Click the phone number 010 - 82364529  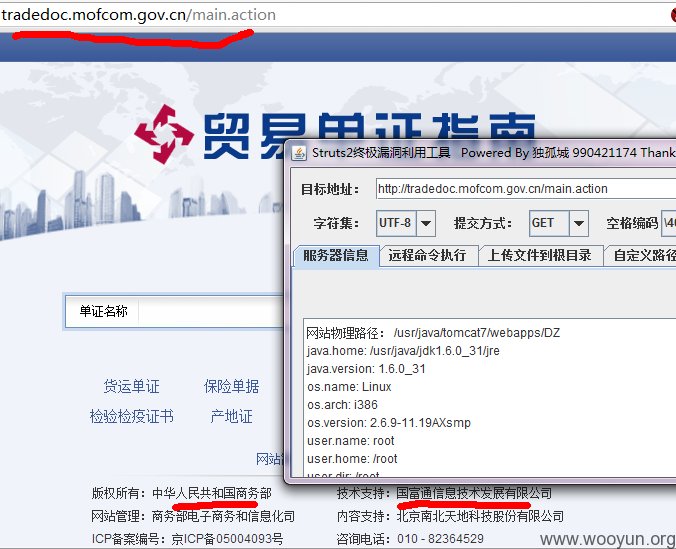[440, 539]
